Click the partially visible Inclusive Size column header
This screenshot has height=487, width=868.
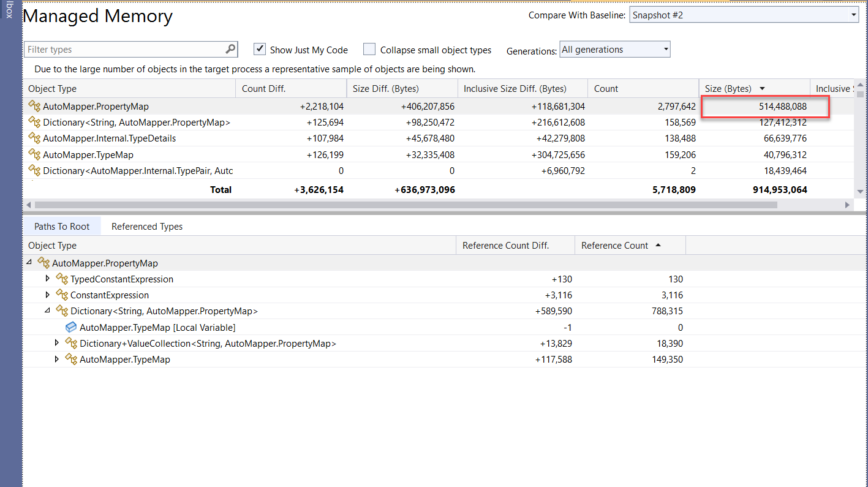(x=832, y=88)
